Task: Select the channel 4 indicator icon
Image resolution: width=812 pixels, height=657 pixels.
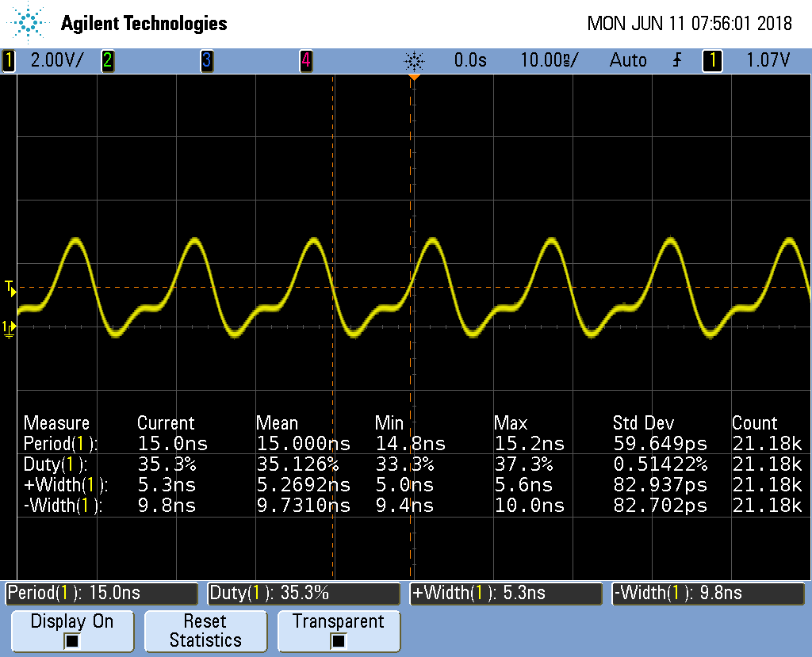Action: [x=307, y=59]
